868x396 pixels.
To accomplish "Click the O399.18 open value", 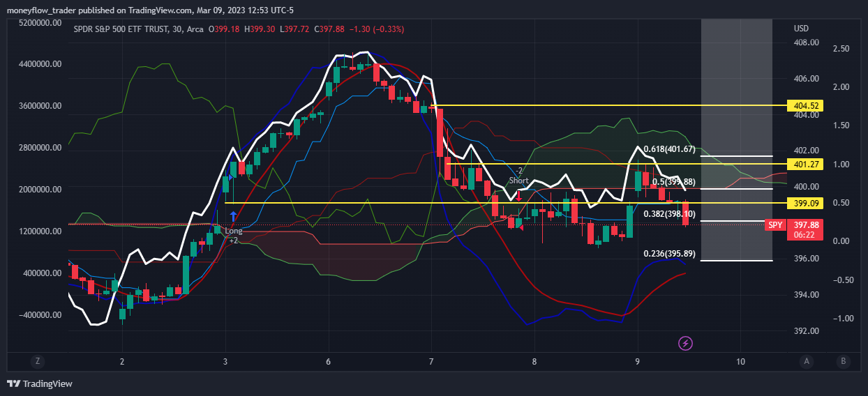I will pyautogui.click(x=224, y=29).
